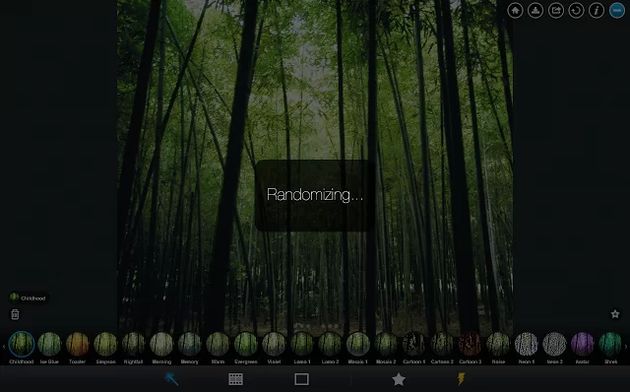This screenshot has height=392, width=630.
Task: Click the undo reset circular arrow
Action: pyautogui.click(x=576, y=10)
